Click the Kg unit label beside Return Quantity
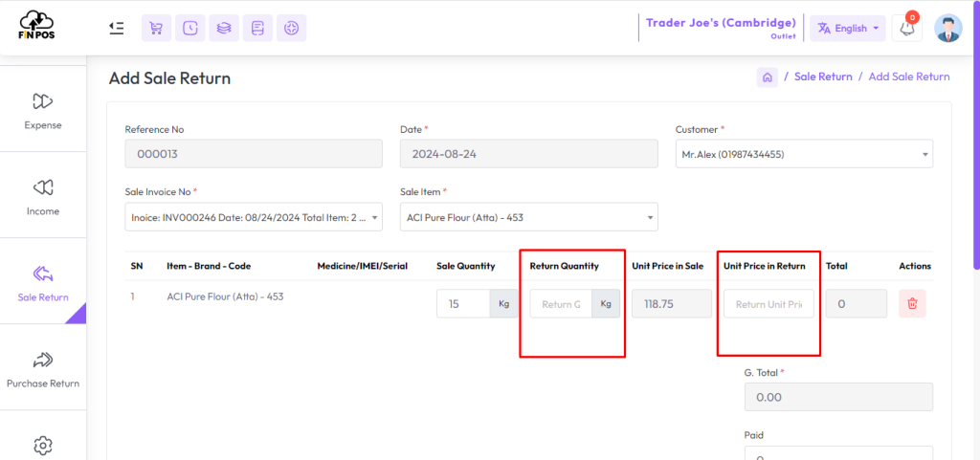980x460 pixels. point(606,304)
